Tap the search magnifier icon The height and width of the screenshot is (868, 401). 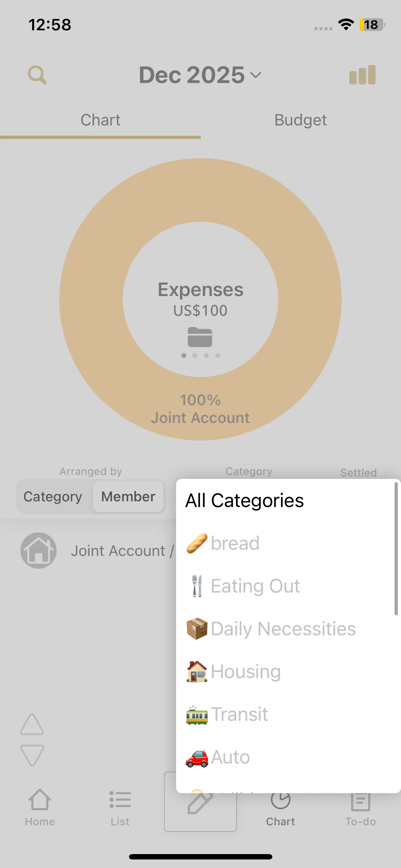pos(37,75)
